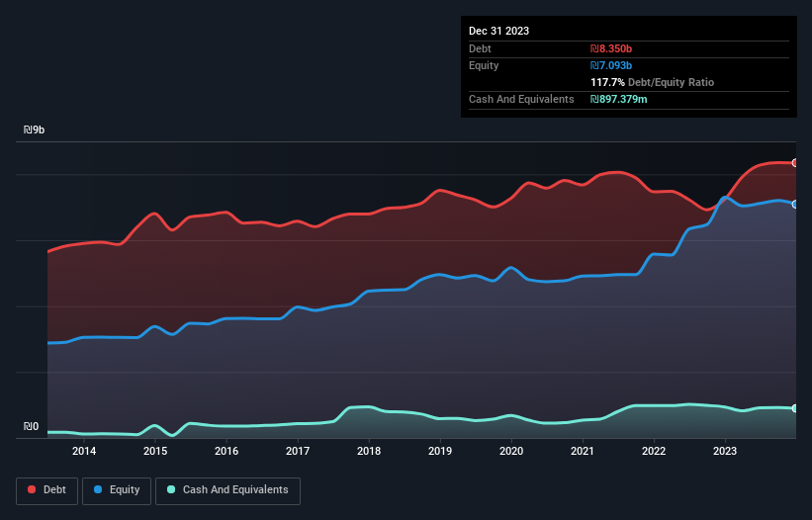Click the teal Cash endpoint marker
The image size is (812, 520).
click(x=795, y=408)
